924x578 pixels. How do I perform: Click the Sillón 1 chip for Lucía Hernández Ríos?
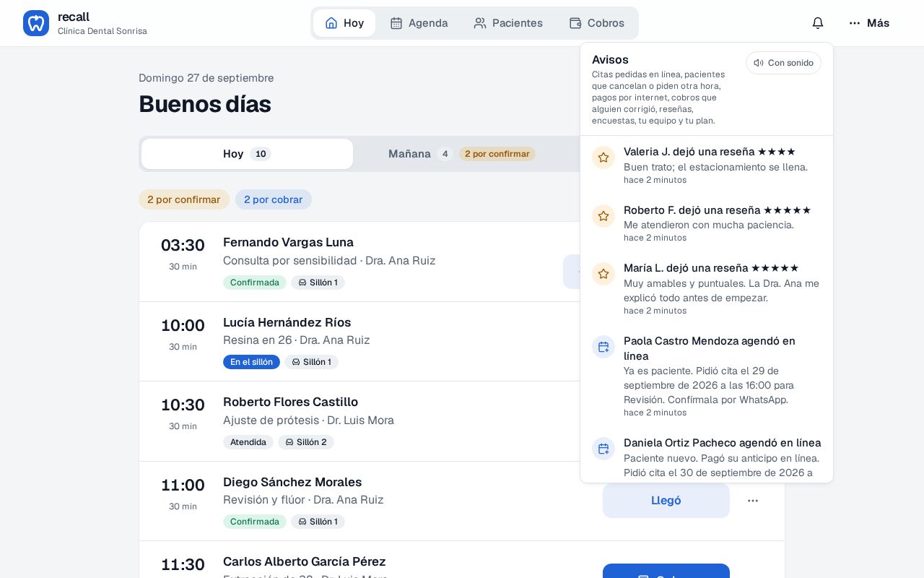click(312, 362)
